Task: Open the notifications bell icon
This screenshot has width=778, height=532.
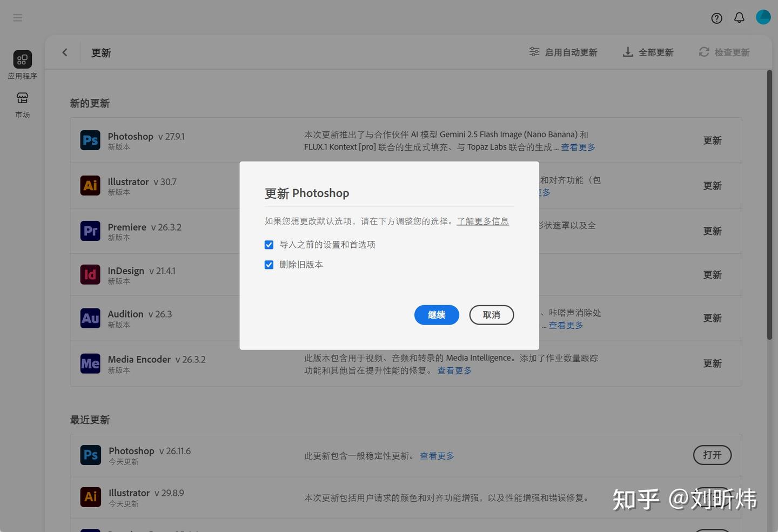Action: pyautogui.click(x=739, y=18)
